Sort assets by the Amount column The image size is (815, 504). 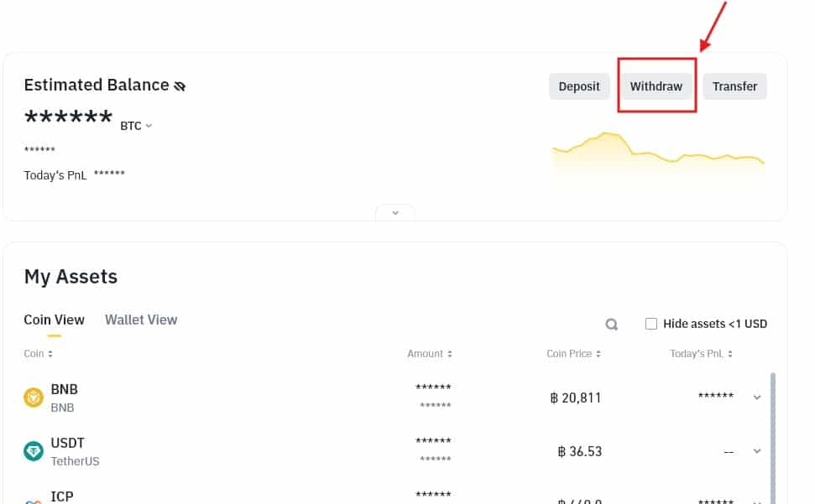point(450,354)
